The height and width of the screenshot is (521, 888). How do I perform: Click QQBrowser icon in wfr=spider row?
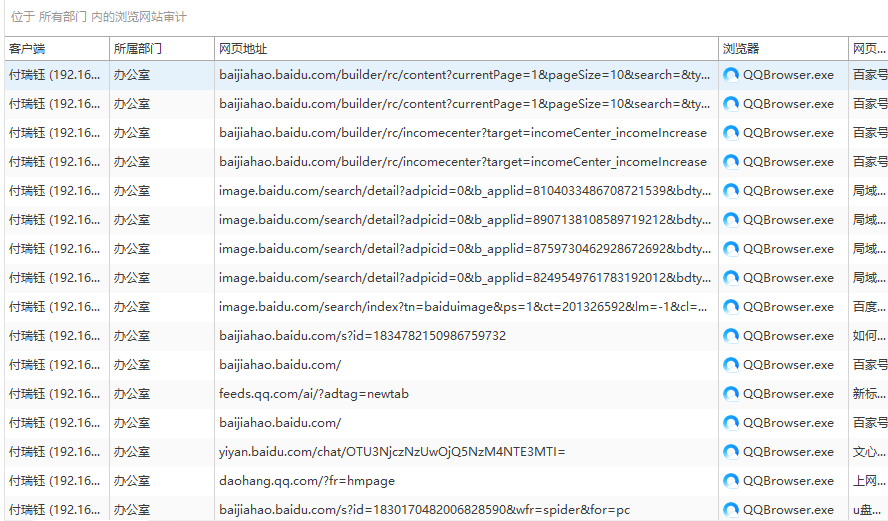coord(731,510)
